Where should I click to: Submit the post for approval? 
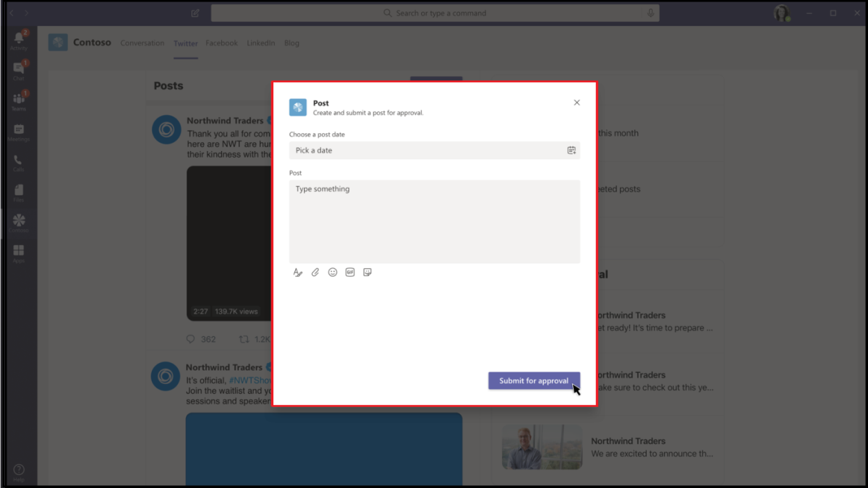[534, 381]
